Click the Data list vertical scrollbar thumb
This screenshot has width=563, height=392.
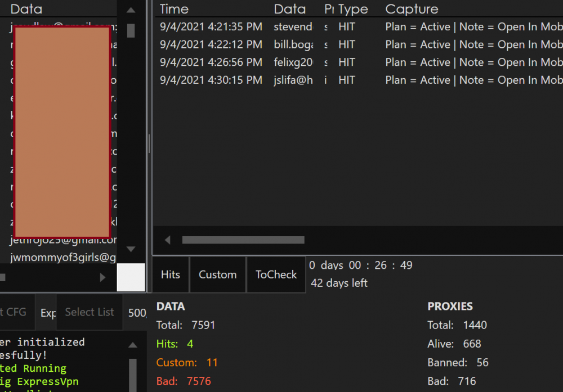coord(131,30)
